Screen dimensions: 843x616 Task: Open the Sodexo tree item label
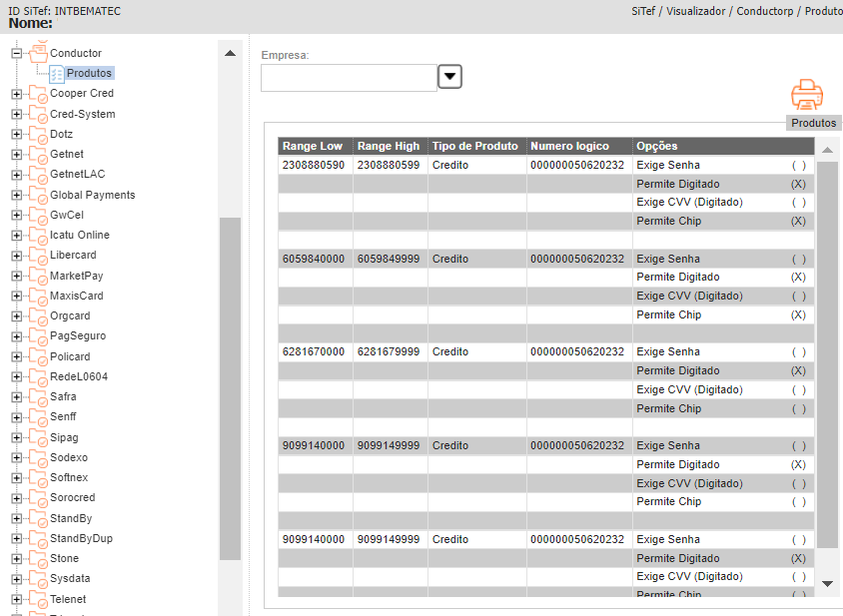coord(69,457)
